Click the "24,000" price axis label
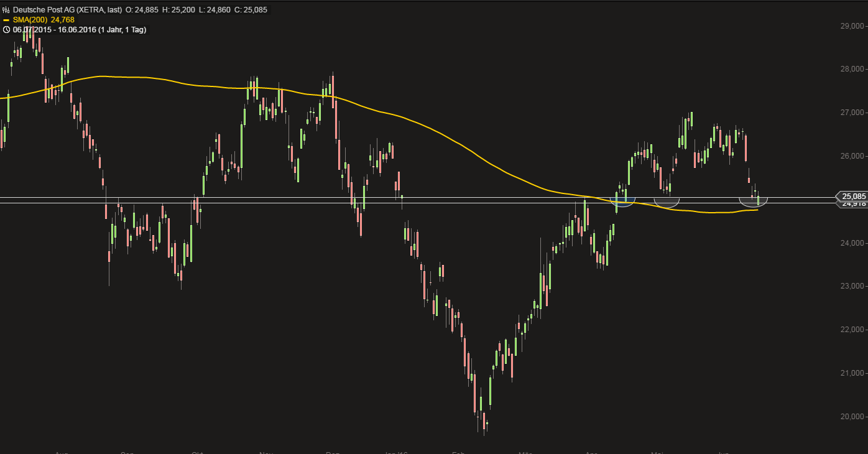The image size is (868, 454). [852, 243]
